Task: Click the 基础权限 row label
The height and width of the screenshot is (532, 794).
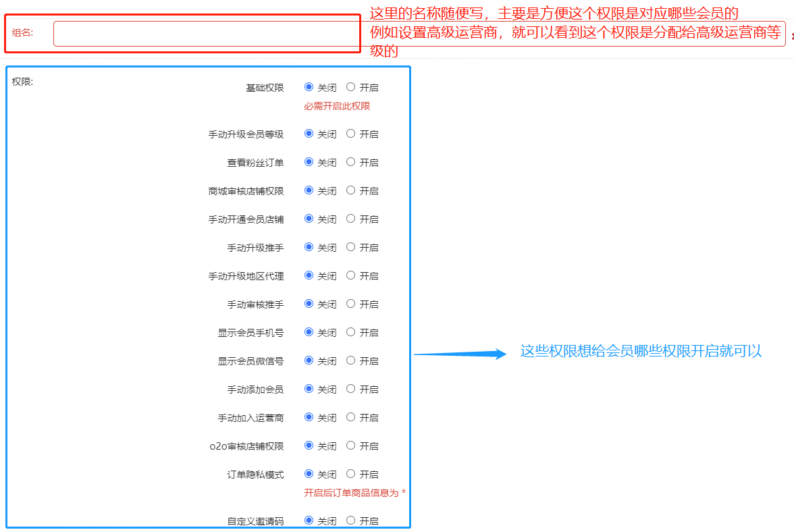Action: [x=265, y=88]
